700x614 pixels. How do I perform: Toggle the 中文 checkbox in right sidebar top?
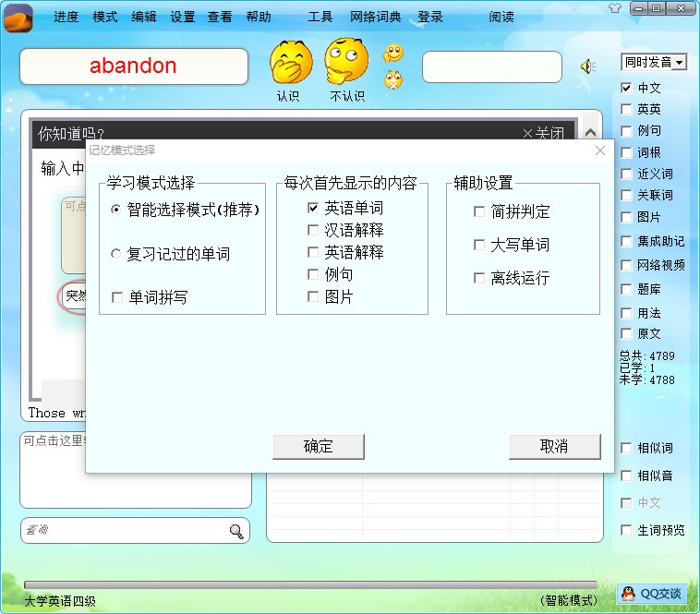tap(626, 88)
